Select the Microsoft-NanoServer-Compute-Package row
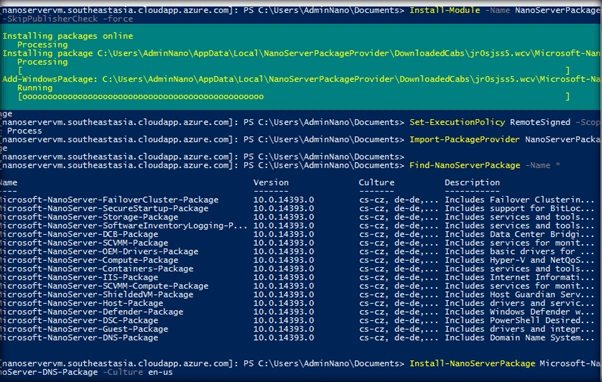602x382 pixels. (x=297, y=260)
